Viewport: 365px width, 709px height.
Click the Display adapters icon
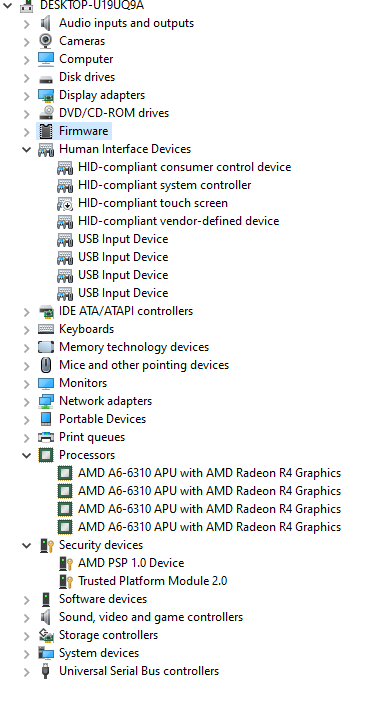[x=46, y=95]
